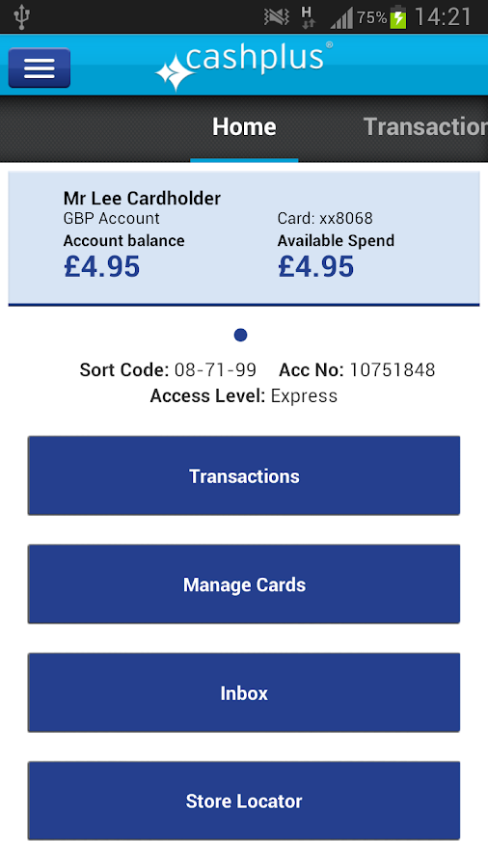
Task: Tap the 14:21 clock in status bar
Action: click(x=443, y=17)
